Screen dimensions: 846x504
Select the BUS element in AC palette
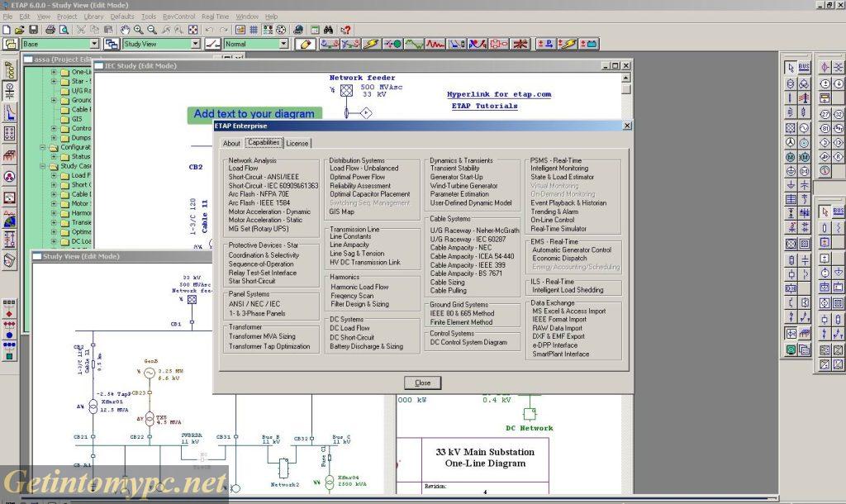(804, 67)
